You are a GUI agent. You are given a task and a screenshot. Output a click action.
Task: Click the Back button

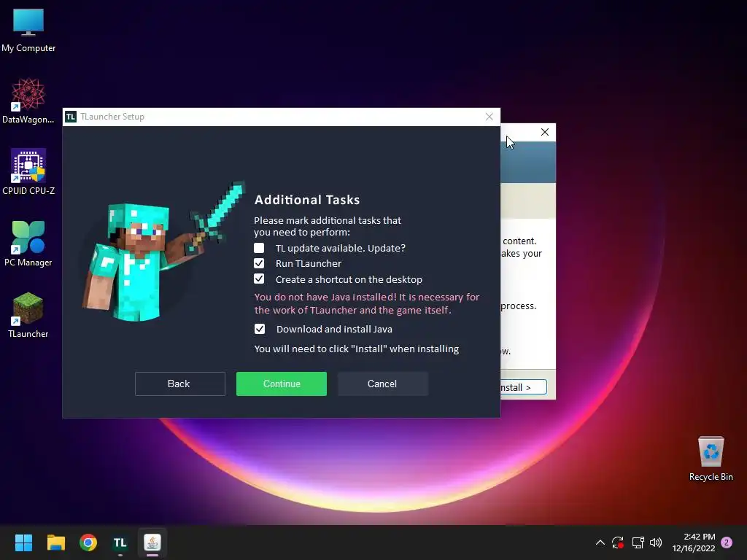(x=179, y=384)
